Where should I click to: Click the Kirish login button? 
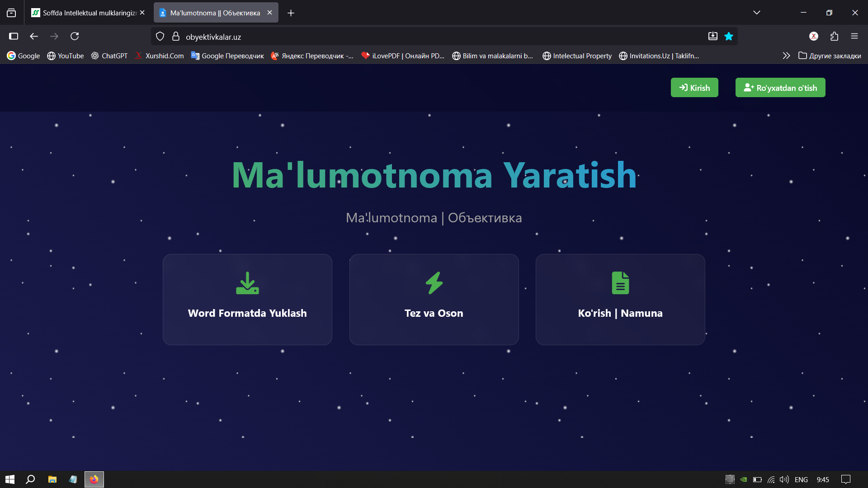[694, 88]
